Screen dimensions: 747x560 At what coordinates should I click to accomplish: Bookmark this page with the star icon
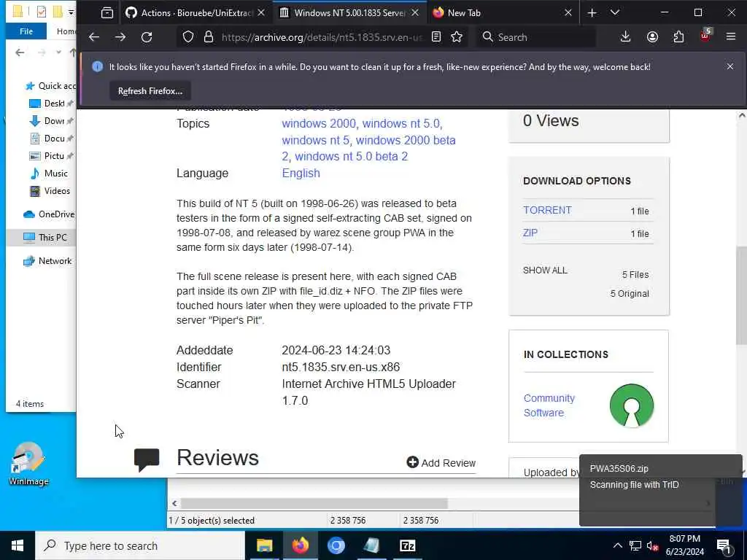point(457,36)
